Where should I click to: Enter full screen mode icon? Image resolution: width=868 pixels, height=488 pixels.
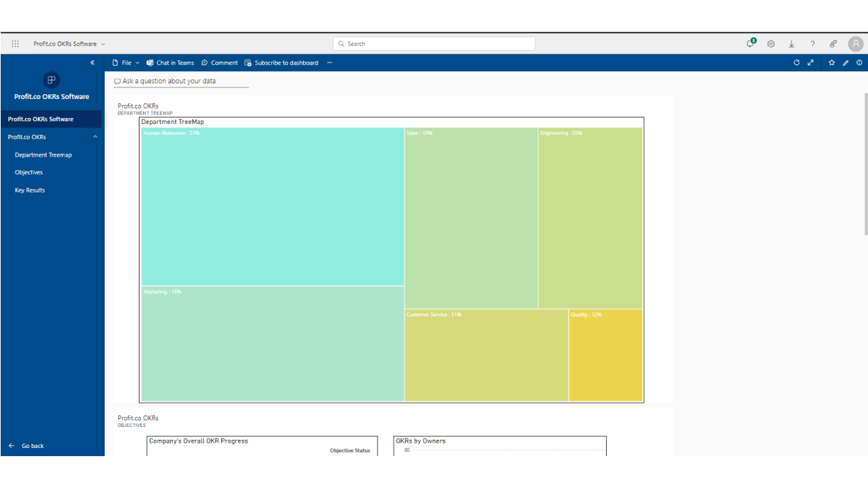click(810, 62)
